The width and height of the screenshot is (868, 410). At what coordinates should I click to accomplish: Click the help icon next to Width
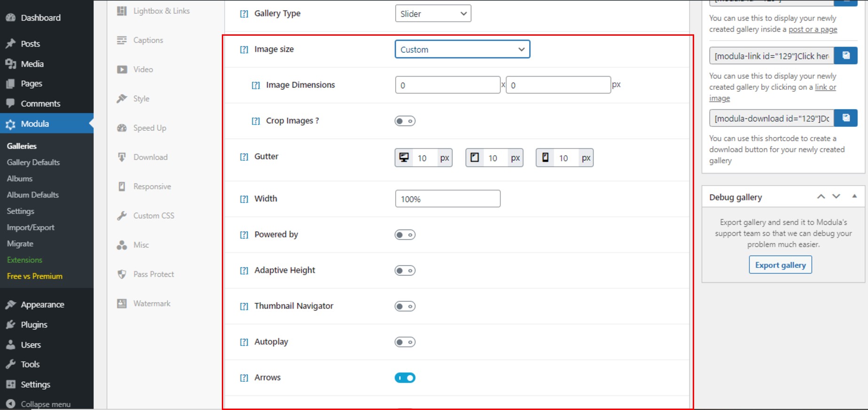pos(244,199)
